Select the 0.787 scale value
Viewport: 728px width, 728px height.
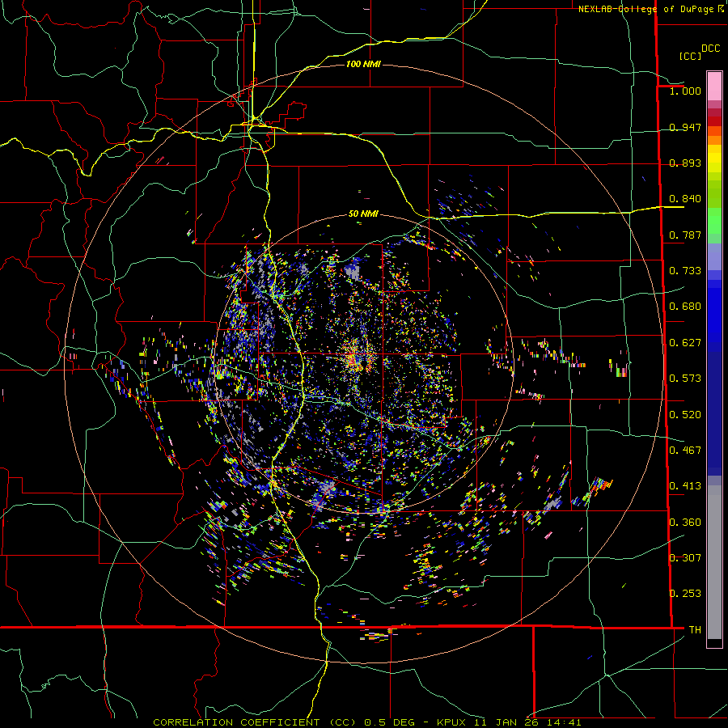pyautogui.click(x=685, y=235)
